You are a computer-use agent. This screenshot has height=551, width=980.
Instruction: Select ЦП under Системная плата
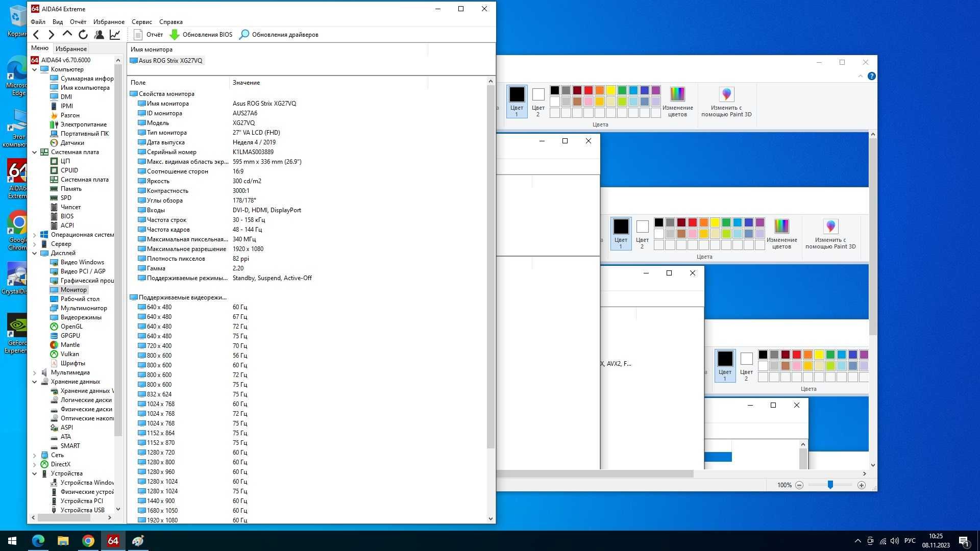point(65,161)
